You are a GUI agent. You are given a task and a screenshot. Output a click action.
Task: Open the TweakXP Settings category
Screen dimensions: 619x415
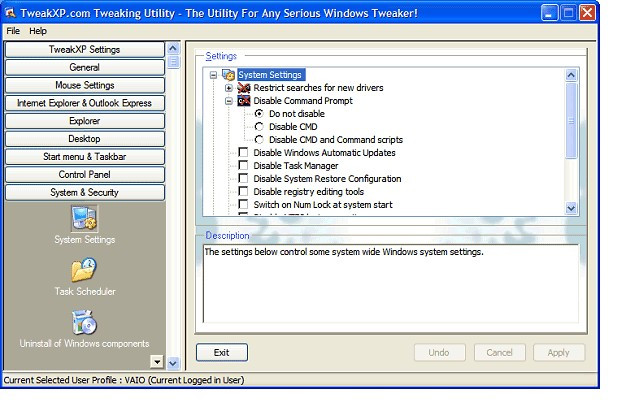(x=84, y=50)
